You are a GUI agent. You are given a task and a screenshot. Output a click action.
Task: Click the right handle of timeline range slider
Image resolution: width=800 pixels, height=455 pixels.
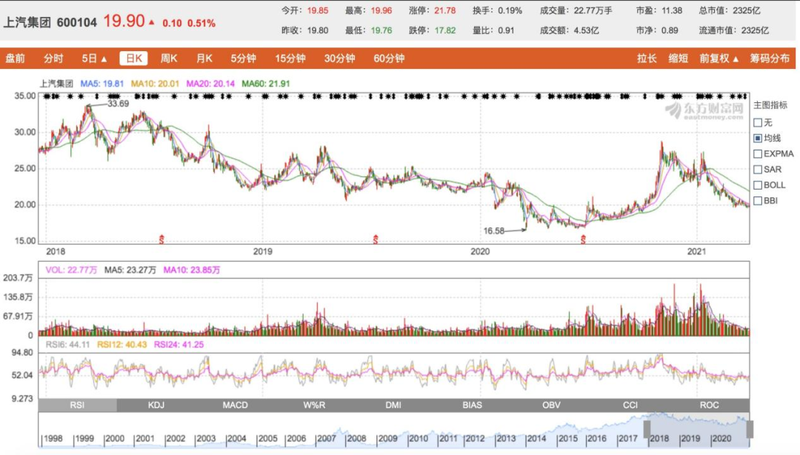coord(750,429)
